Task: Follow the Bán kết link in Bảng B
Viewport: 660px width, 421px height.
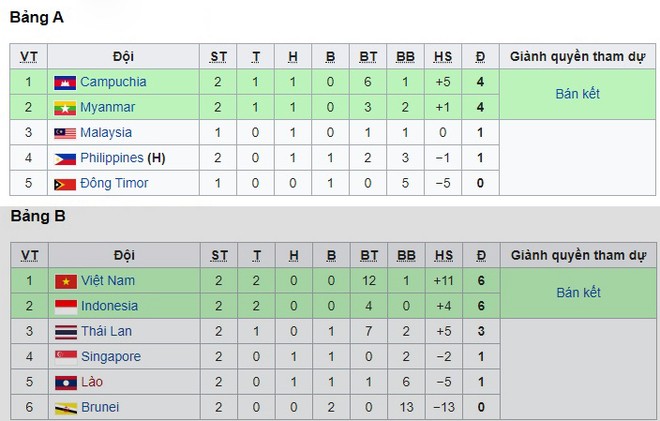Action: (578, 292)
